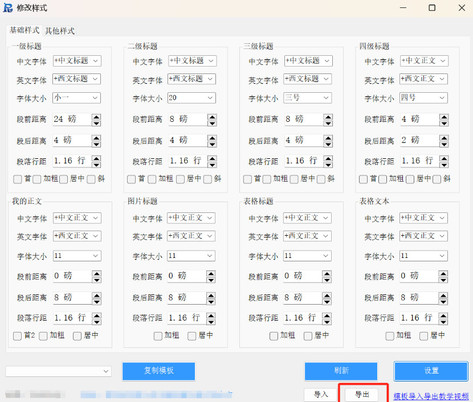Click the 导出 button
This screenshot has height=402, width=473.
362,395
